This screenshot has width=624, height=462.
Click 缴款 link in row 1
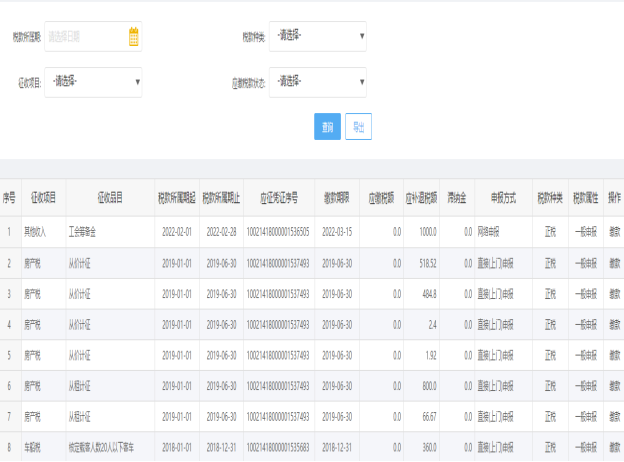[614, 232]
